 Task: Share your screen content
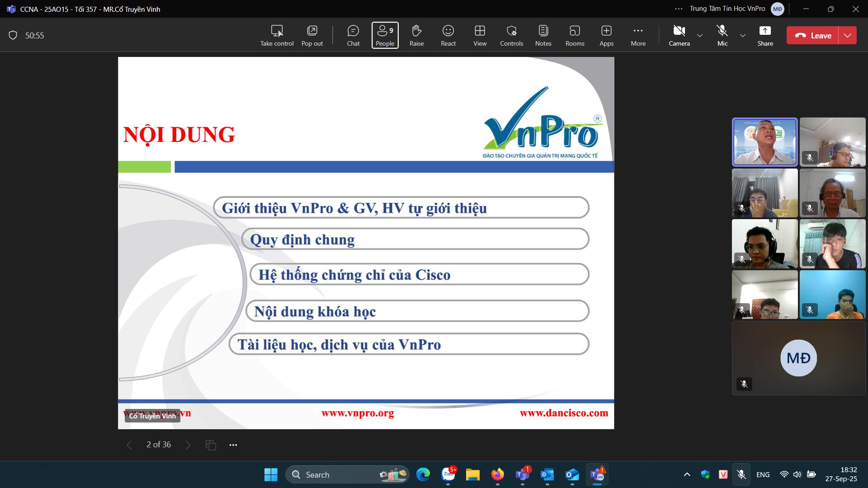pos(765,35)
